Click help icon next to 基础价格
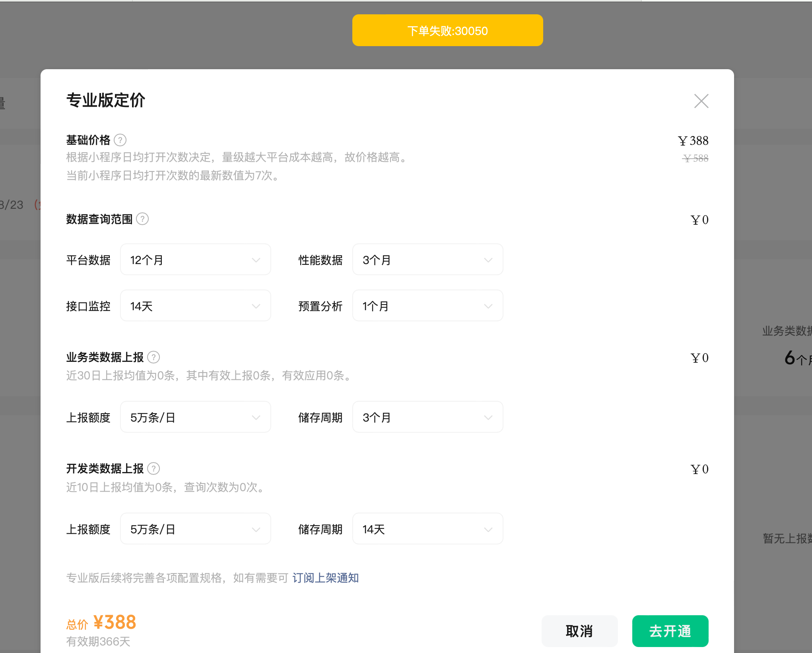 (120, 140)
